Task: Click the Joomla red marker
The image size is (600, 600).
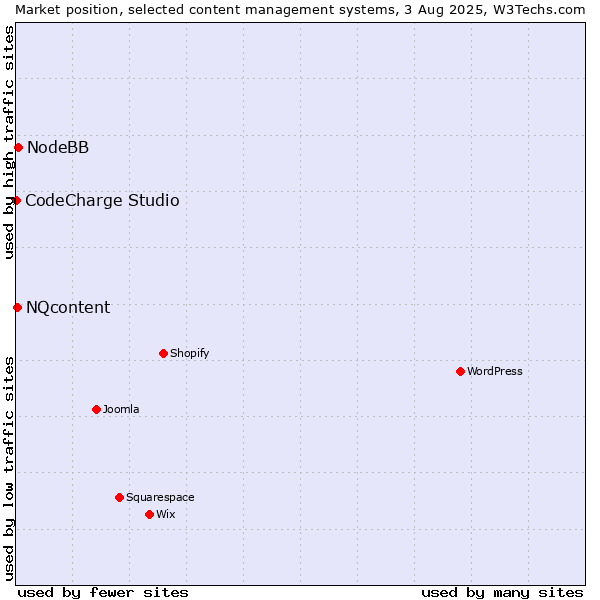Action: click(x=96, y=409)
